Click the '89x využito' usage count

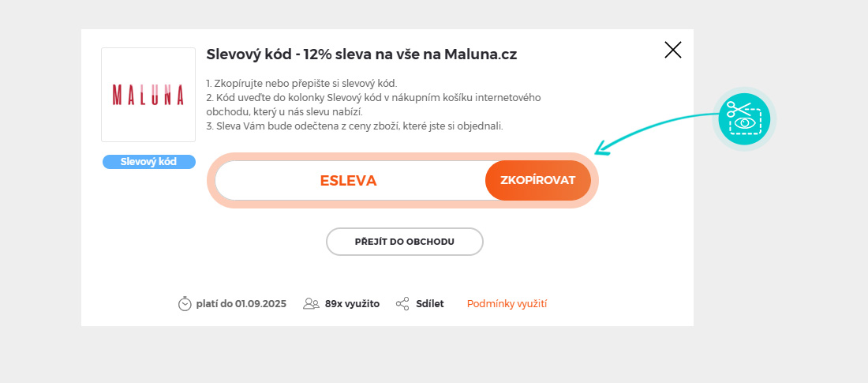352,304
